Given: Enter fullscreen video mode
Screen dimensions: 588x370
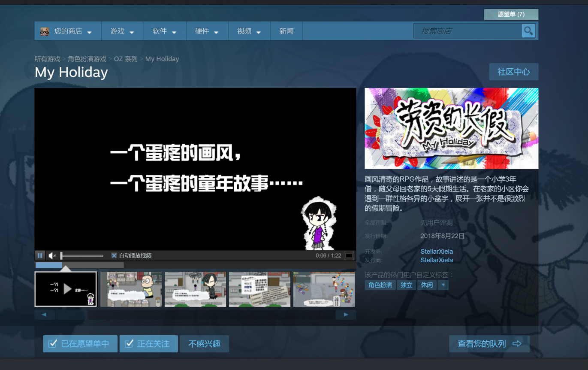Looking at the screenshot, I should coord(349,256).
